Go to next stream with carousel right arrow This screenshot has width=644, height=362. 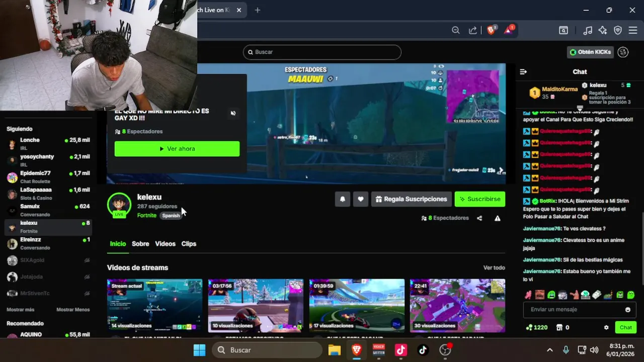pyautogui.click(x=501, y=171)
